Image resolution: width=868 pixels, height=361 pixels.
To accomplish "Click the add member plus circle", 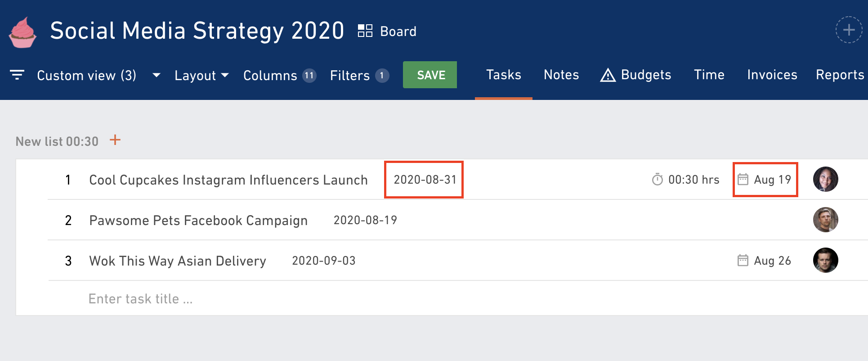I will (849, 30).
